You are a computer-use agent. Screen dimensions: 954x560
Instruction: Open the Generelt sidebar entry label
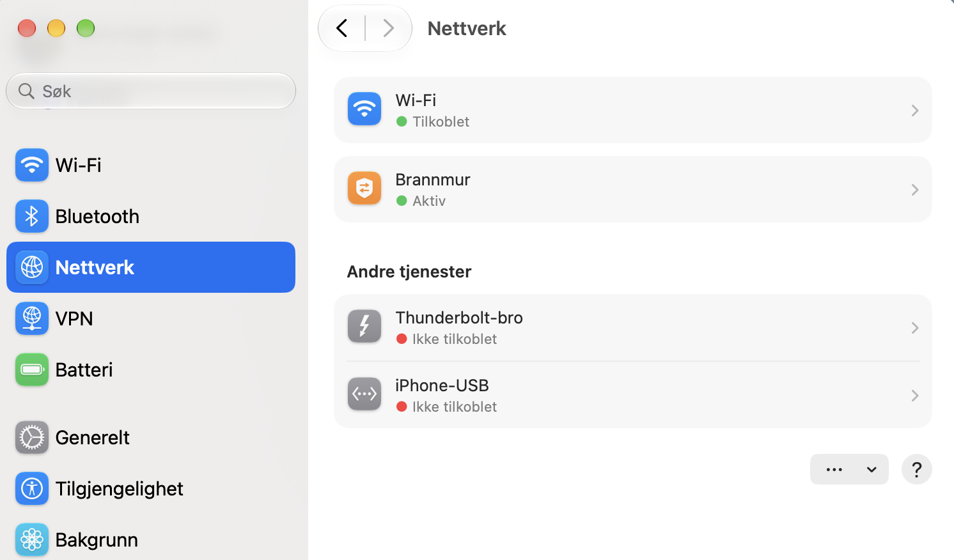tap(93, 437)
